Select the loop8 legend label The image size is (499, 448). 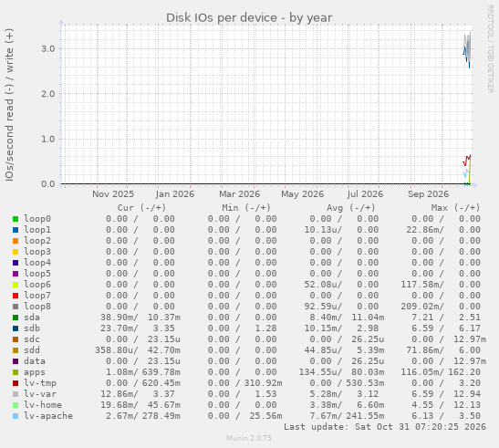(37, 307)
